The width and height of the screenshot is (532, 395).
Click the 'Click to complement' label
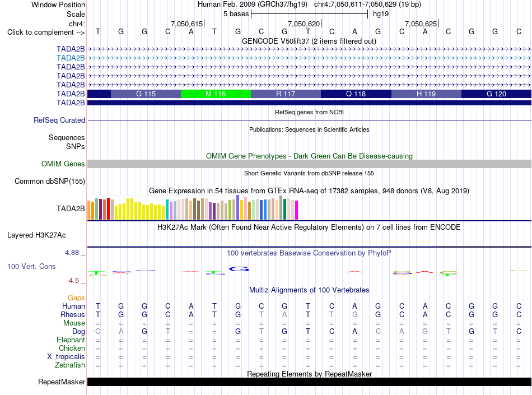coord(46,32)
